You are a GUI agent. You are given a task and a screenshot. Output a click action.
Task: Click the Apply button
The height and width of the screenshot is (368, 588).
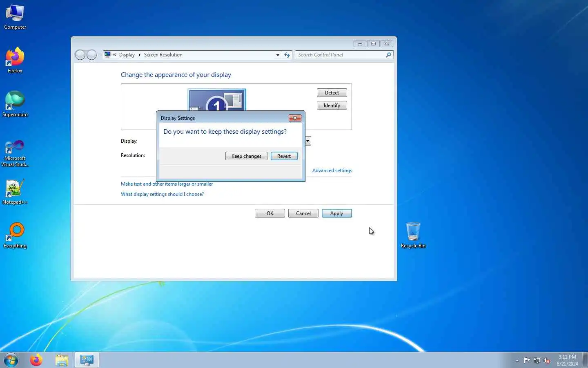click(337, 213)
